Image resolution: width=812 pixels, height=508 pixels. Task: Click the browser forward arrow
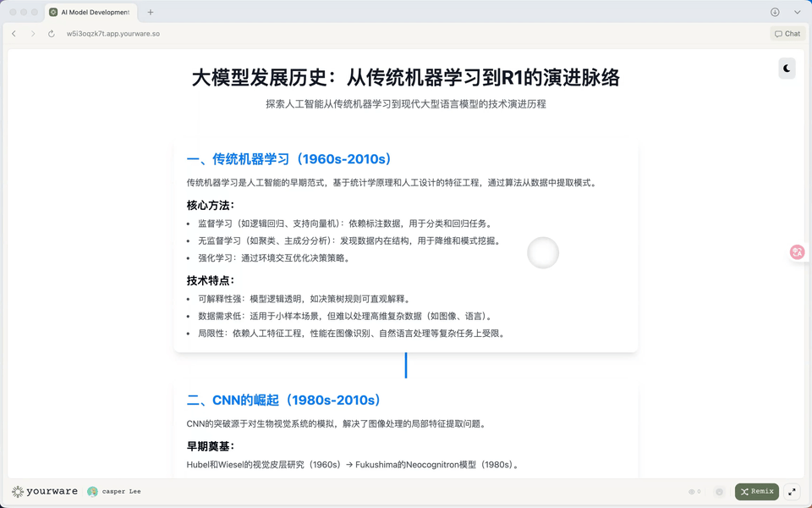33,34
